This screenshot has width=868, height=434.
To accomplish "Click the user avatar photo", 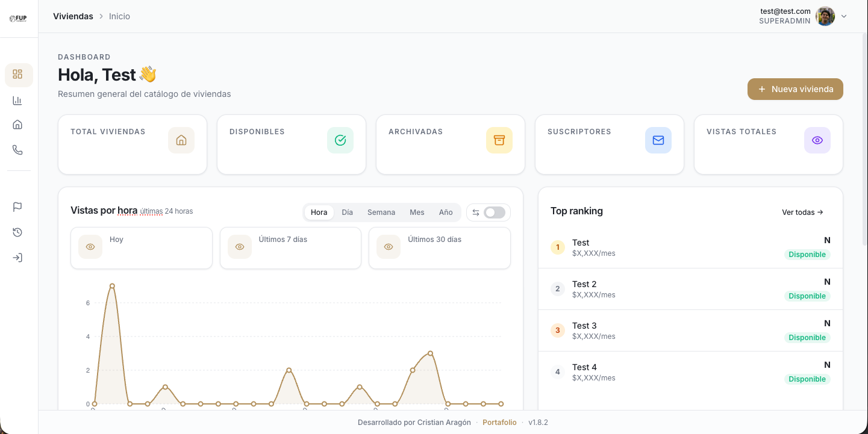I will (x=825, y=16).
